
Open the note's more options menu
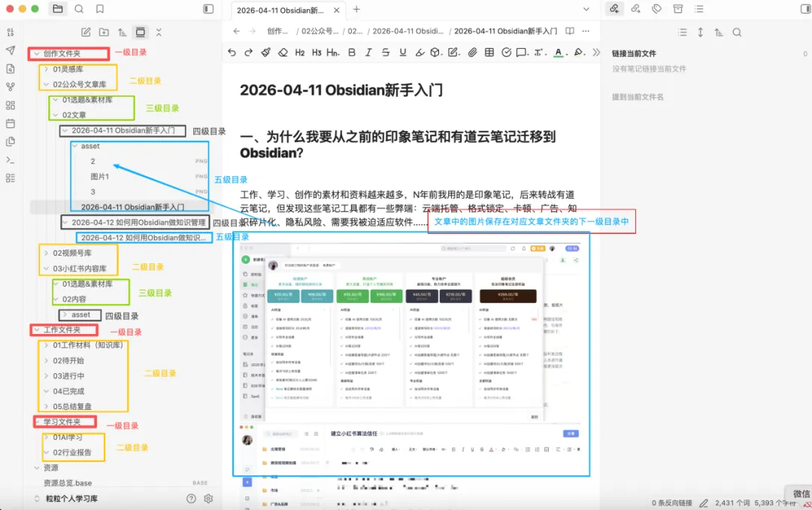(586, 31)
